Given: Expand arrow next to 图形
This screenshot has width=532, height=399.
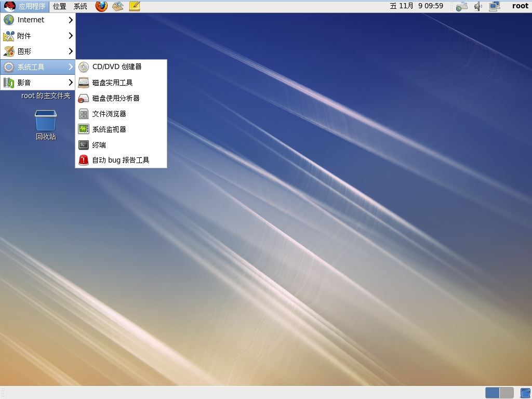Looking at the screenshot, I should pos(71,51).
